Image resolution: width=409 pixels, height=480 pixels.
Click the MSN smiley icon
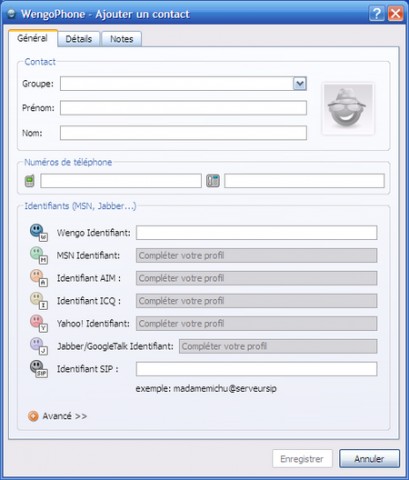(39, 255)
